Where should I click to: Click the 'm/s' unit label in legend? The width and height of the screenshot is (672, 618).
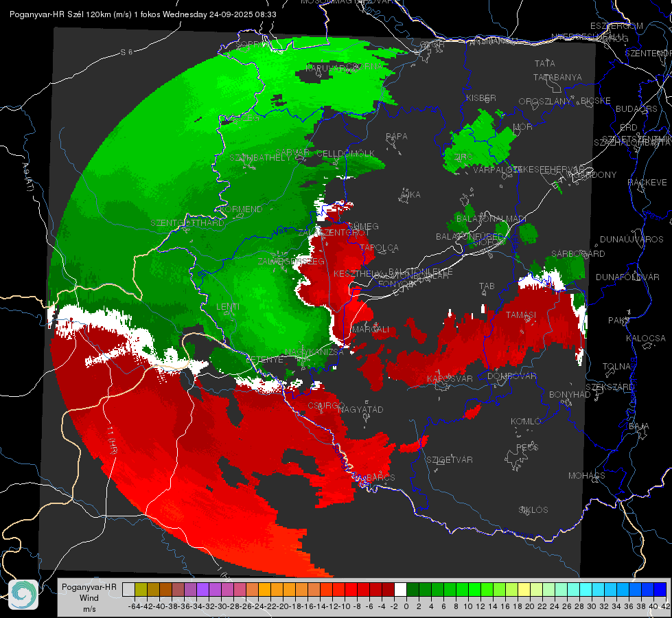pos(89,609)
